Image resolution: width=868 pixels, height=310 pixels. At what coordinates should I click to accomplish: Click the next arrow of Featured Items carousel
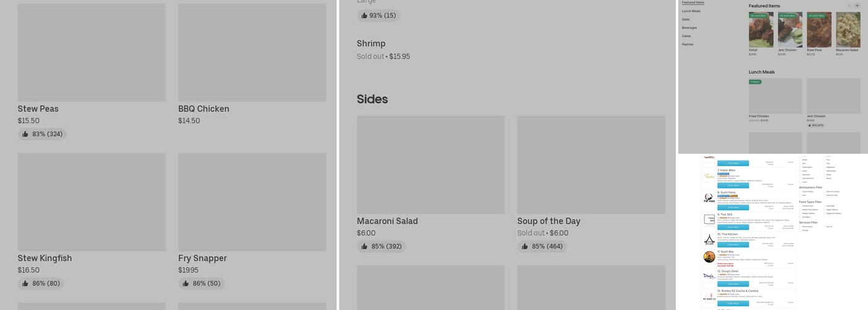(857, 6)
